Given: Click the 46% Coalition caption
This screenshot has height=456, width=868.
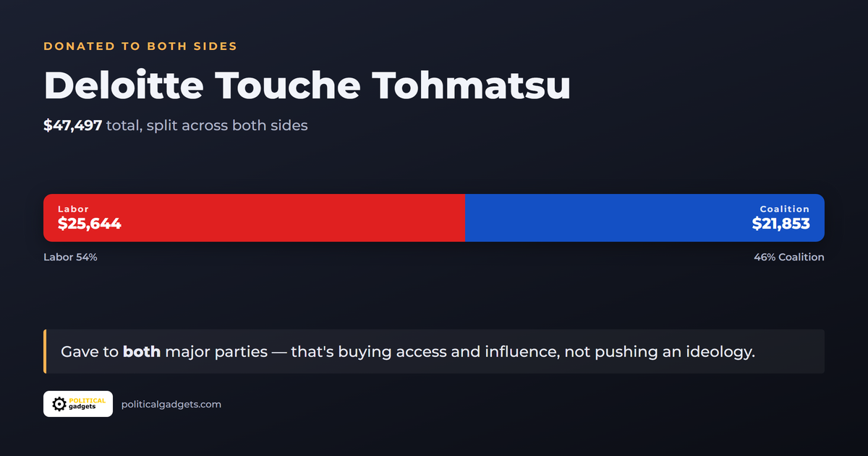Looking at the screenshot, I should tap(789, 257).
